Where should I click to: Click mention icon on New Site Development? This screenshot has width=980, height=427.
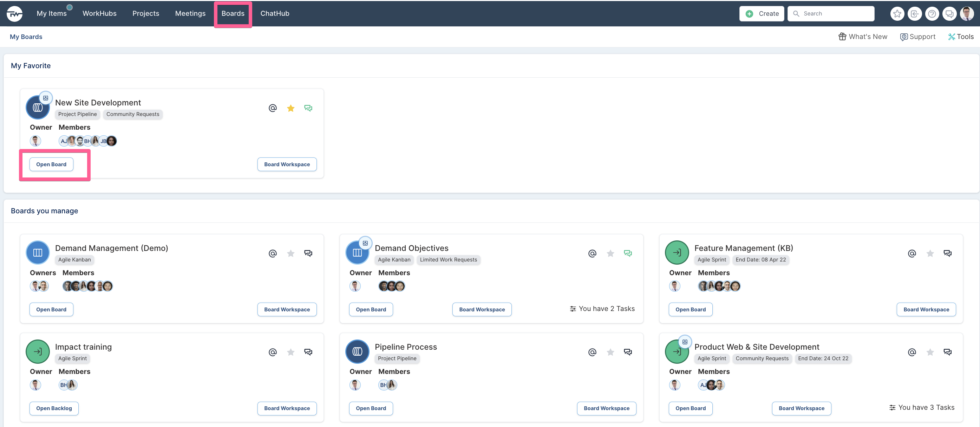coord(273,108)
